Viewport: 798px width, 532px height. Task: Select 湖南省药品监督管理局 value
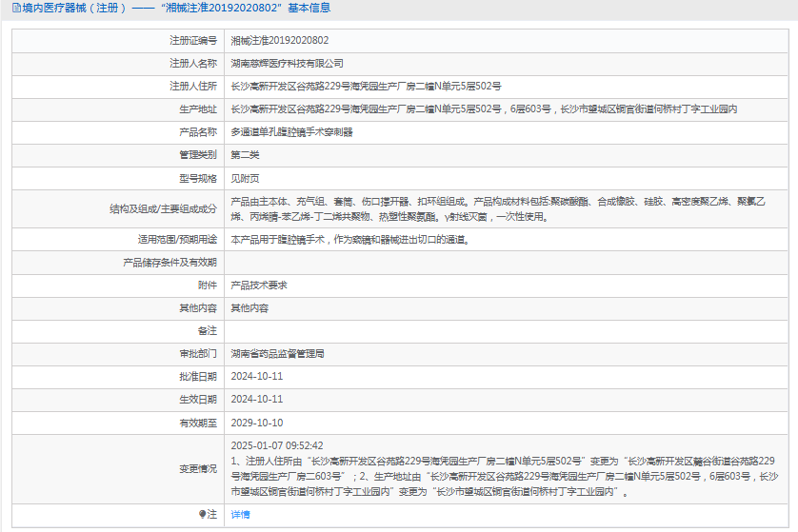tap(277, 354)
